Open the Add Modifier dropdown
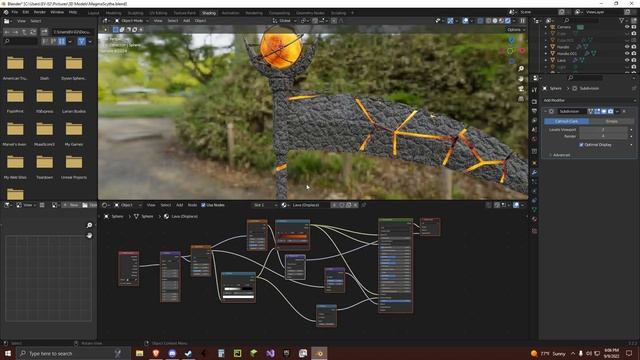640x360 pixels. pyautogui.click(x=589, y=100)
